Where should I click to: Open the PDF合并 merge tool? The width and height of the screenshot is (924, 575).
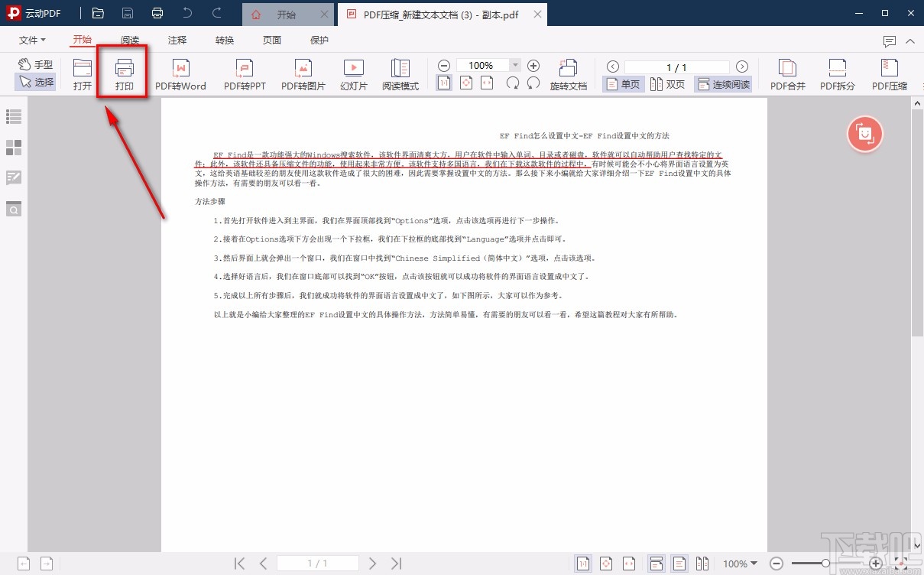point(786,74)
